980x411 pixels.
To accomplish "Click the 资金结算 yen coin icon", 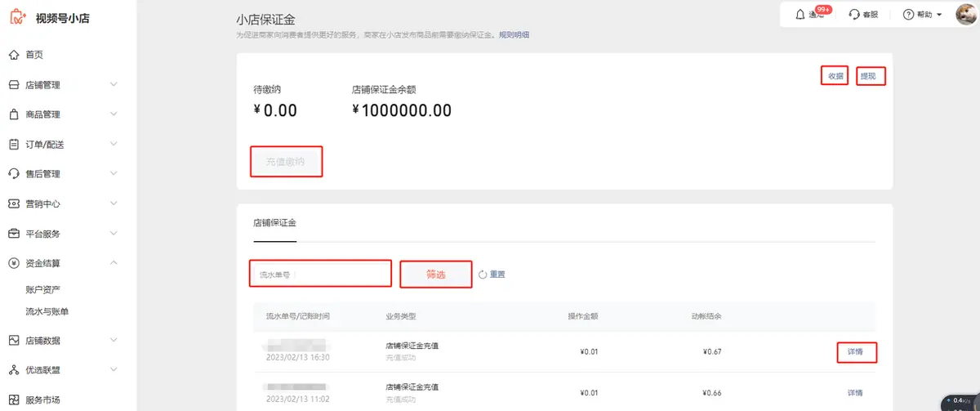I will click(x=14, y=263).
